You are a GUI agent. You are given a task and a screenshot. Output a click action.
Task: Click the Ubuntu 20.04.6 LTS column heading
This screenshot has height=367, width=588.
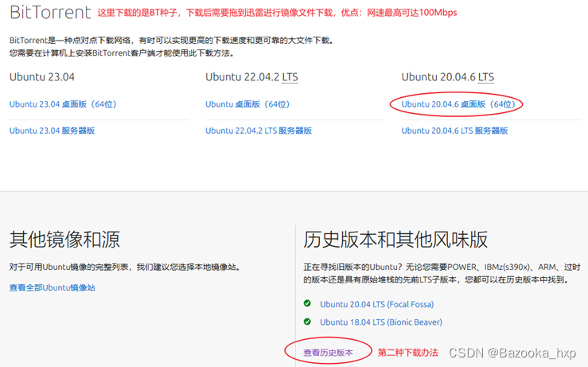coord(448,77)
